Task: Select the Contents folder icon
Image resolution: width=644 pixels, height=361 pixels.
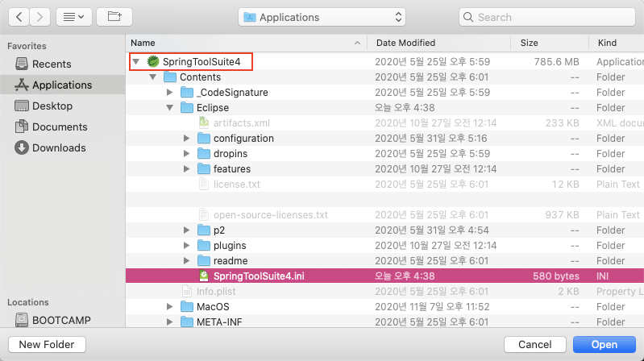Action: 170,77
